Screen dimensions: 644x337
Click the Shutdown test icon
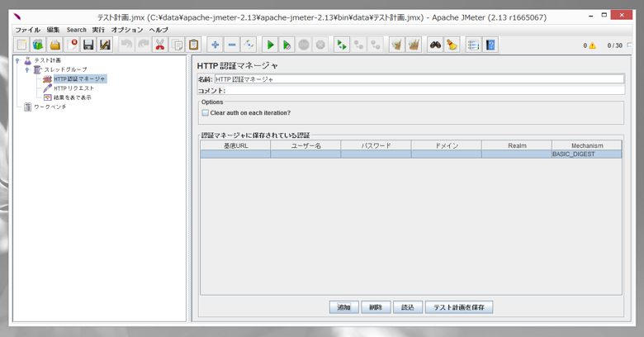tap(320, 45)
